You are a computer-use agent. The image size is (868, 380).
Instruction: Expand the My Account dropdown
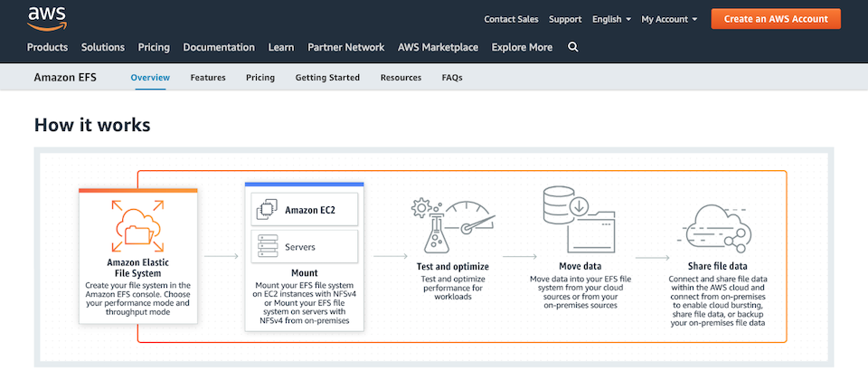[x=669, y=19]
